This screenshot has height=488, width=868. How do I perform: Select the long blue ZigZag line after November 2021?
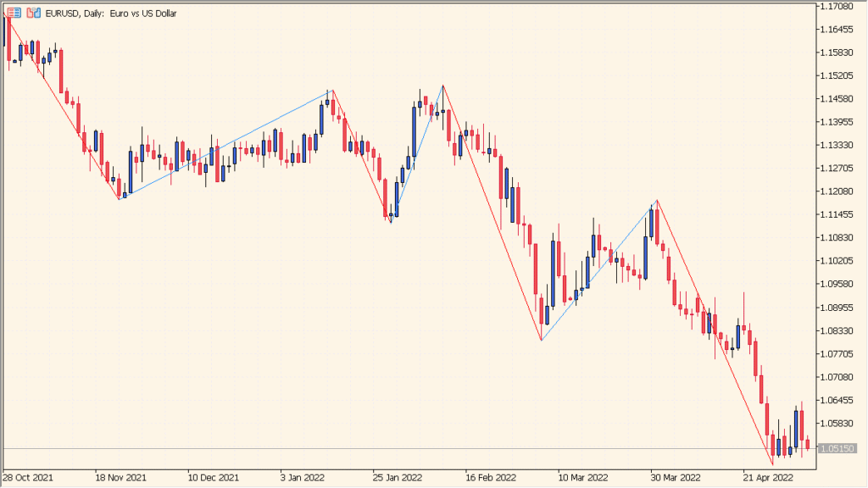click(225, 145)
